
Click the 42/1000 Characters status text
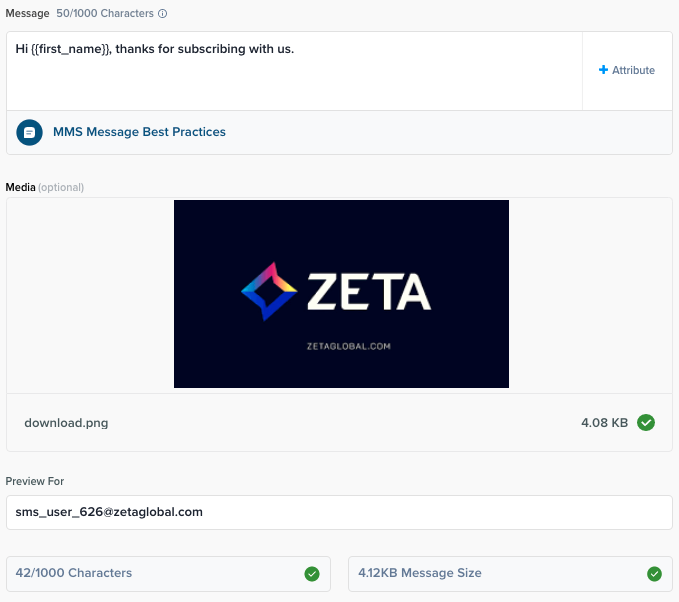(74, 574)
